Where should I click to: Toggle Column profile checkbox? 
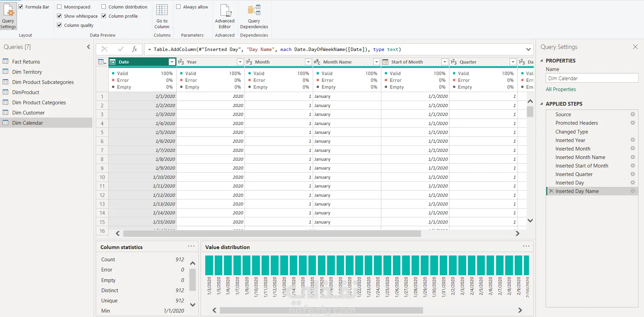point(104,16)
